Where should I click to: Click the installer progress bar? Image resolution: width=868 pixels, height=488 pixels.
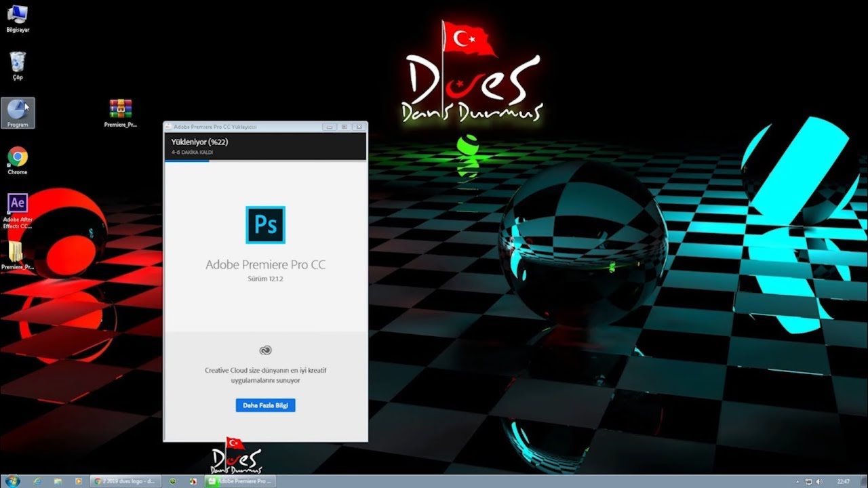click(x=266, y=161)
